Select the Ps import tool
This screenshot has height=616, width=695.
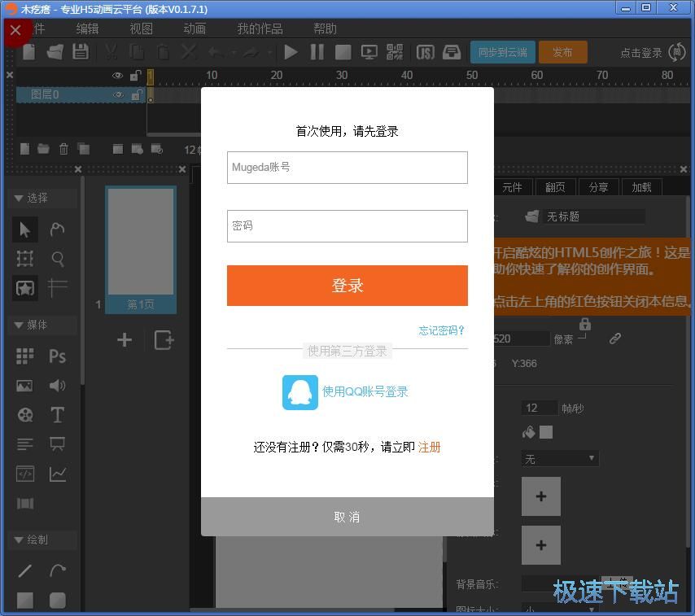click(x=57, y=356)
